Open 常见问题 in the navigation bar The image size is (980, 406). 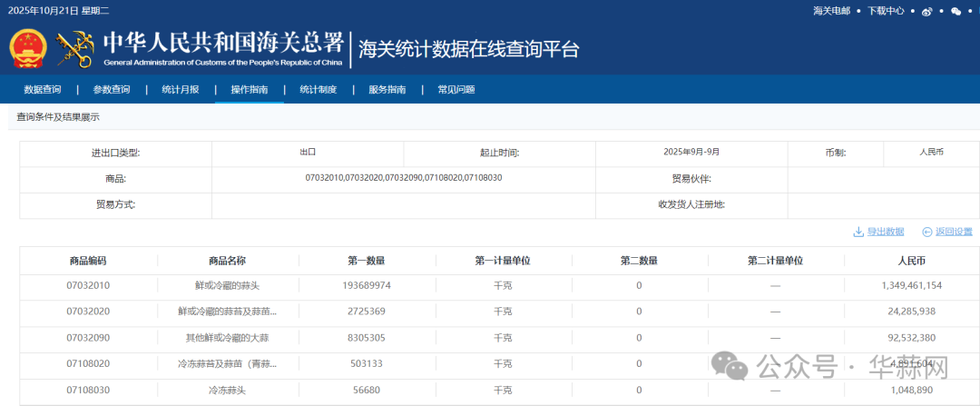(x=456, y=90)
